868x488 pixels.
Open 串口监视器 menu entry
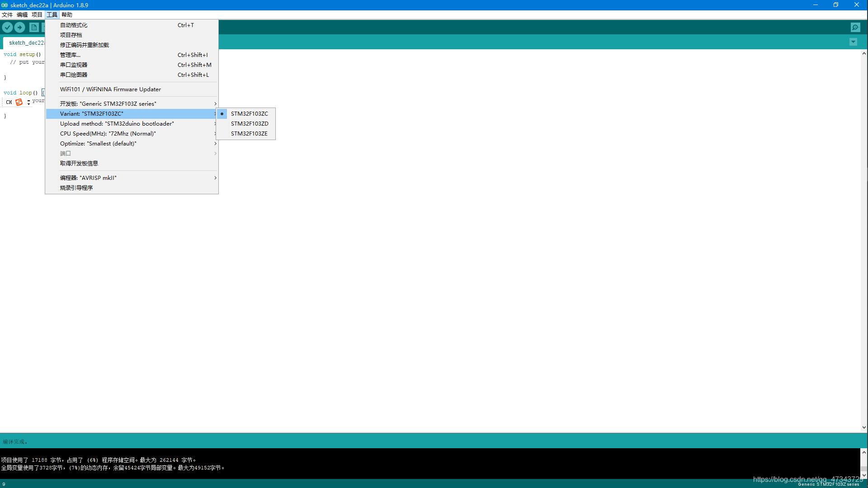coord(132,65)
